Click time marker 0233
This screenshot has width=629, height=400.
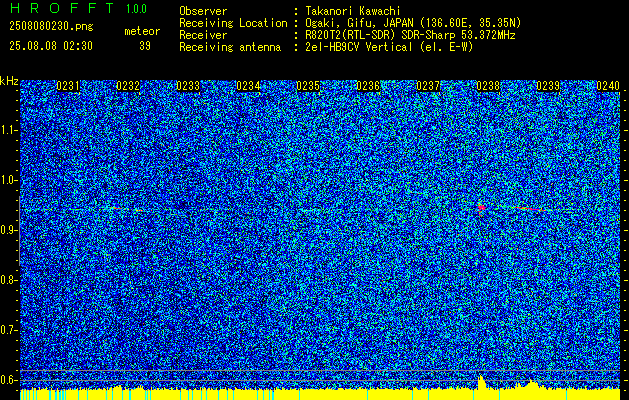point(188,86)
